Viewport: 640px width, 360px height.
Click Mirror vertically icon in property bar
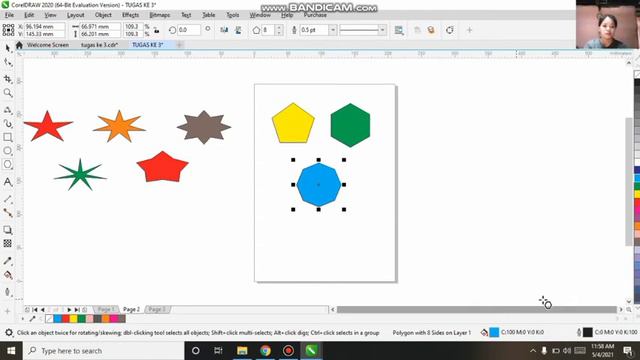point(238,30)
